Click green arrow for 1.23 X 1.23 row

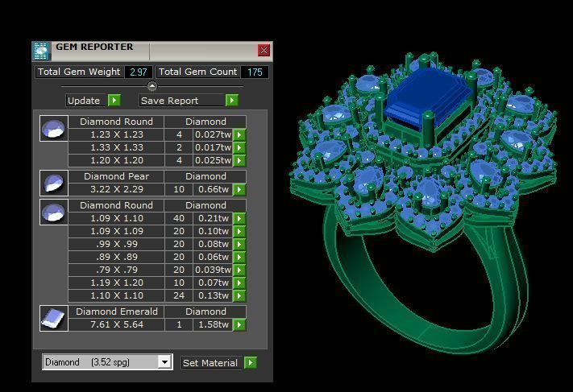(239, 134)
